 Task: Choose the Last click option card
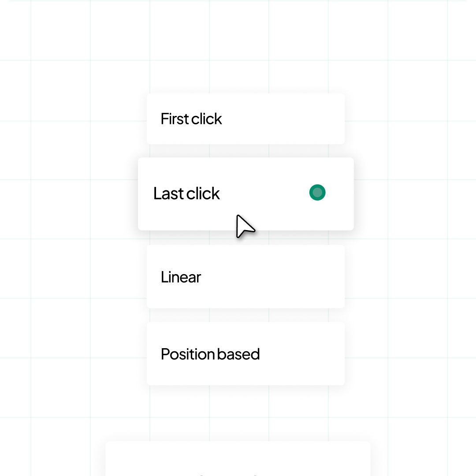pyautogui.click(x=246, y=193)
